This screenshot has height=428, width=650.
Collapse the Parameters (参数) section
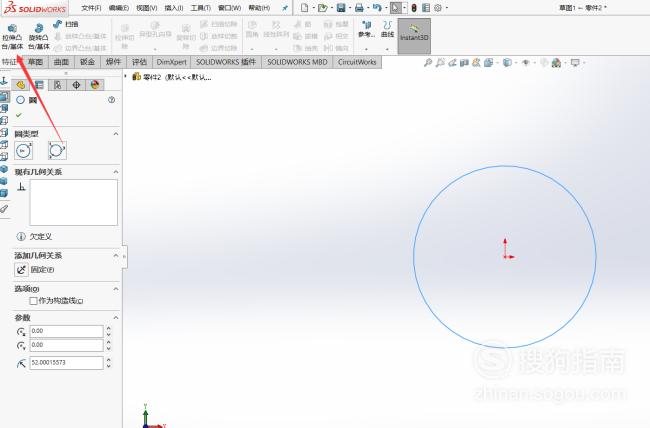(x=116, y=318)
